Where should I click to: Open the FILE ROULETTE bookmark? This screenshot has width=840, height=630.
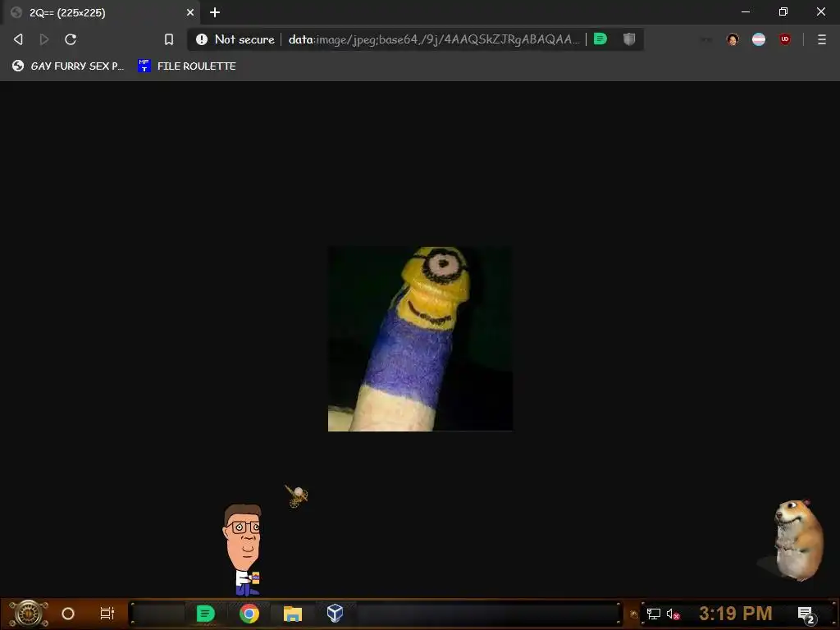pyautogui.click(x=187, y=66)
